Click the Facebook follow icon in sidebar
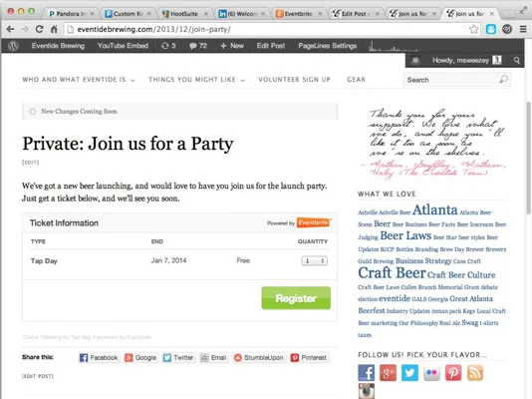 tap(366, 372)
